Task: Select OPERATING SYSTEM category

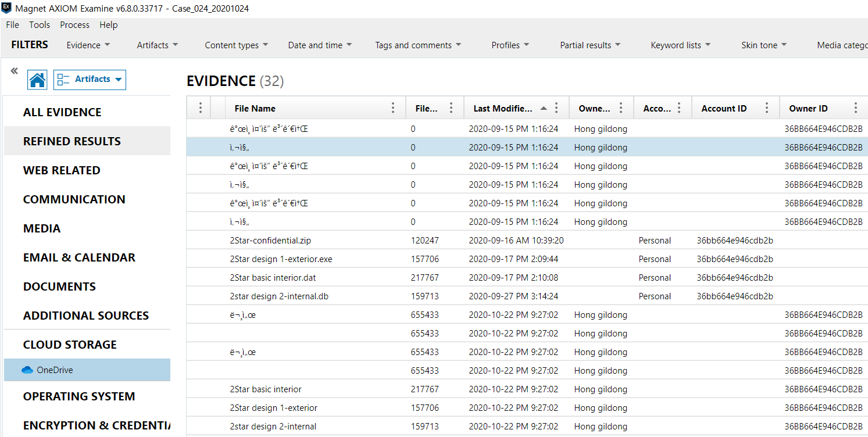Action: pyautogui.click(x=87, y=396)
